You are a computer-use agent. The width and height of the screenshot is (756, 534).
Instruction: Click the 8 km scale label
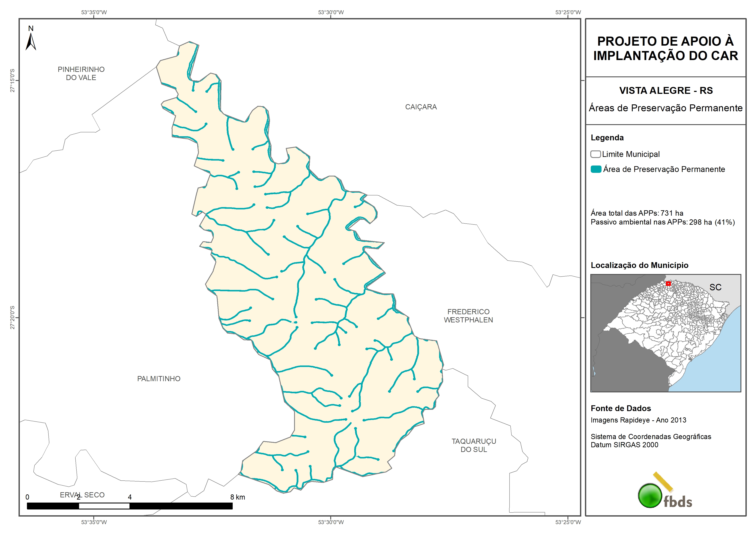point(237,497)
